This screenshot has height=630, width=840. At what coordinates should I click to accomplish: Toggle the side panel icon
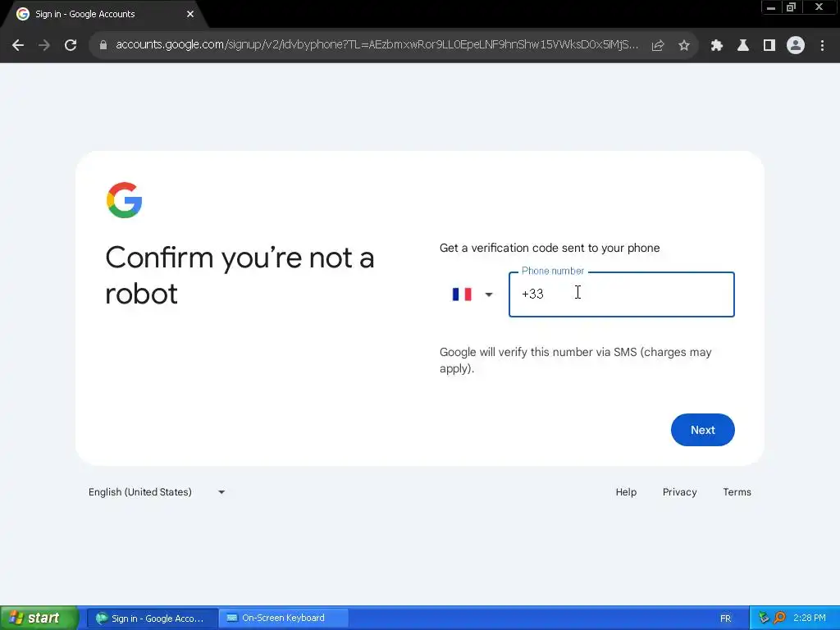coord(769,46)
